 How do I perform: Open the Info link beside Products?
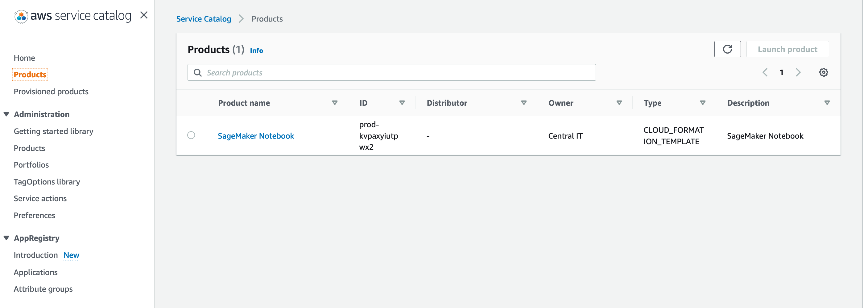(256, 51)
